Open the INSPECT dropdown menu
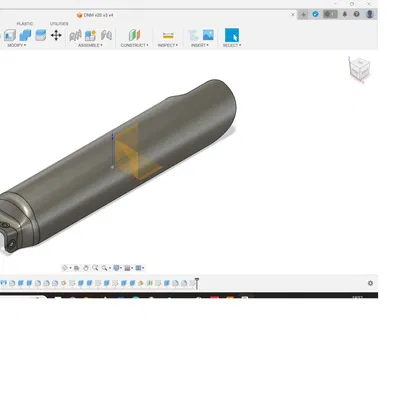 pos(168,45)
